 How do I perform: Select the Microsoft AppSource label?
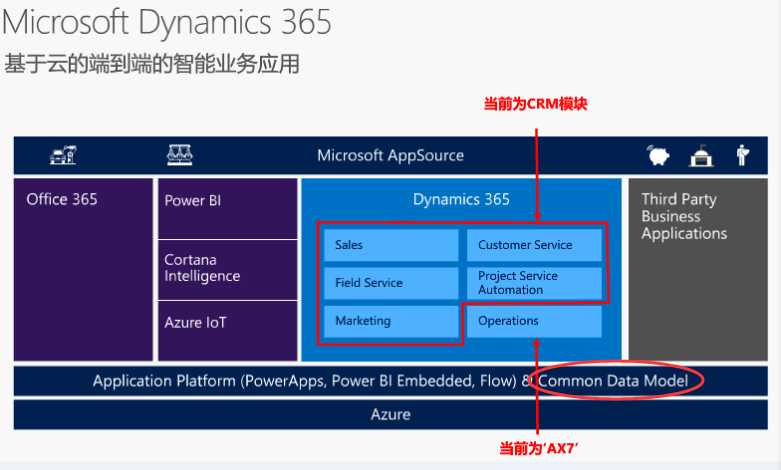pos(390,155)
